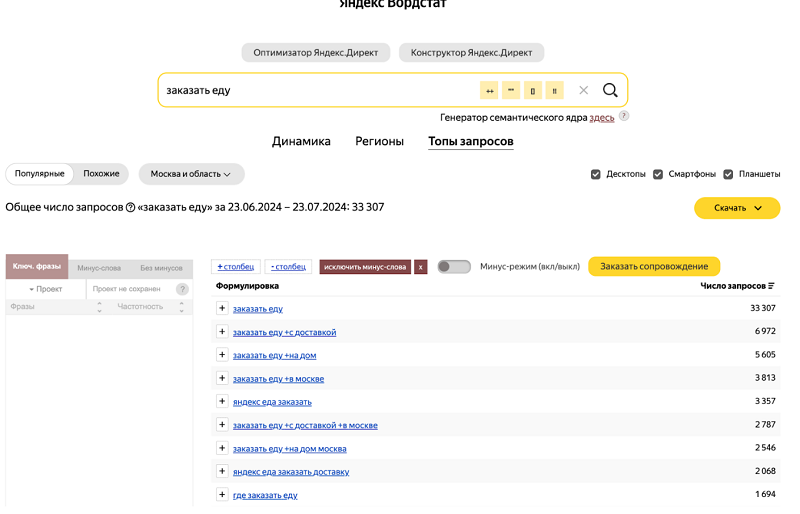Open the 'Без минусов' tab
Screen dimensions: 800x514
(x=161, y=268)
